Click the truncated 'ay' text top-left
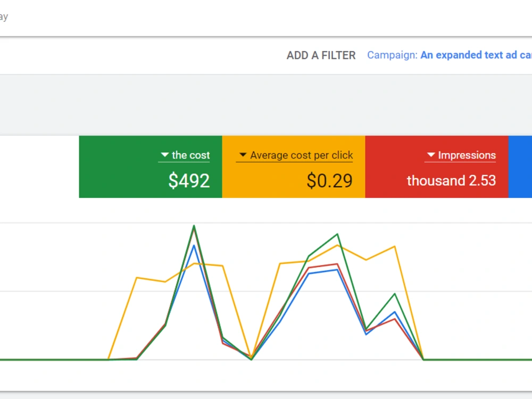 [x=4, y=17]
